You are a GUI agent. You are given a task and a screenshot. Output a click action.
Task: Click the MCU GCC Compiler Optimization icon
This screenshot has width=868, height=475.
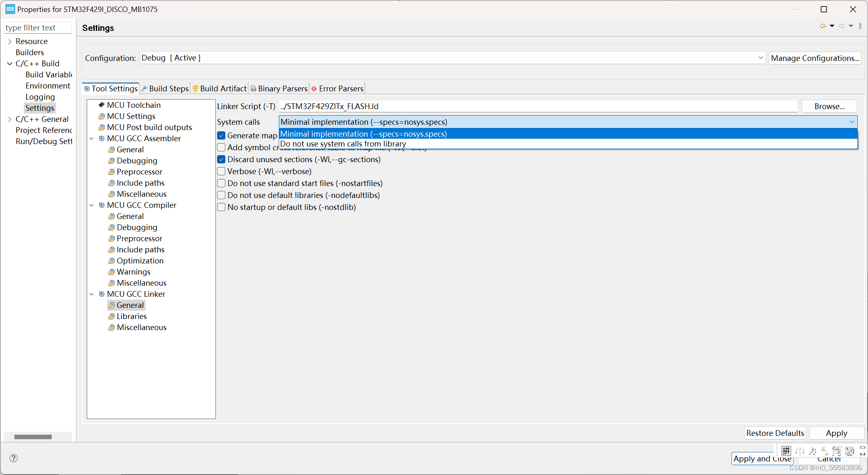tap(111, 261)
